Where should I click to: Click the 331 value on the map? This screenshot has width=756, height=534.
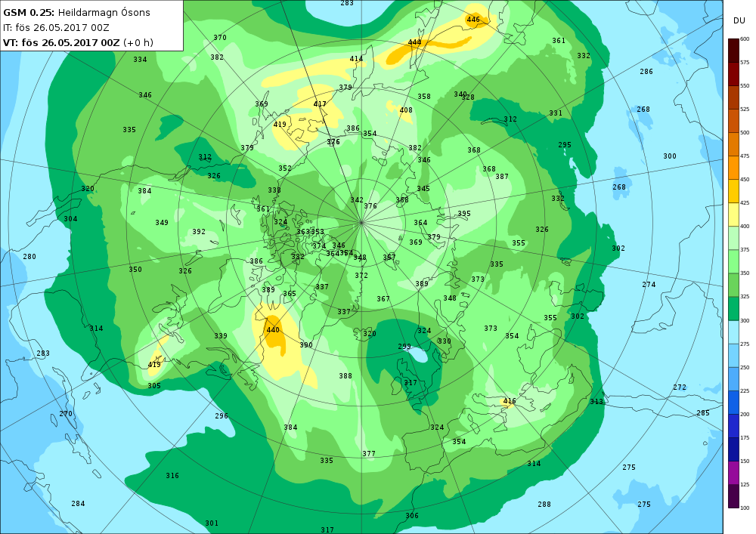(556, 113)
